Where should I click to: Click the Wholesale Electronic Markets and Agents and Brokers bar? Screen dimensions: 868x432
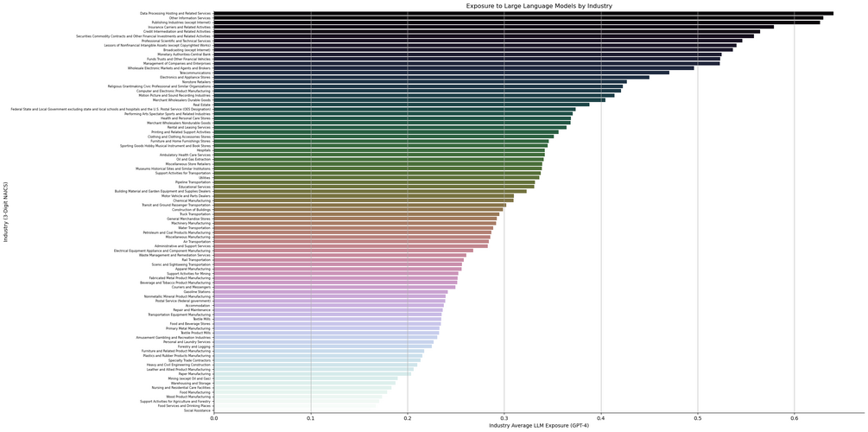pos(454,68)
